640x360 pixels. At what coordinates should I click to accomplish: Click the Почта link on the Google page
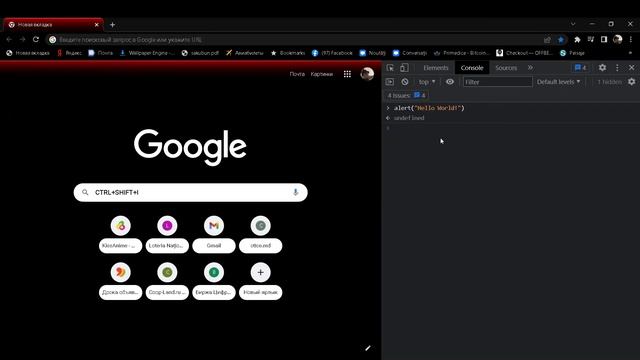(297, 74)
